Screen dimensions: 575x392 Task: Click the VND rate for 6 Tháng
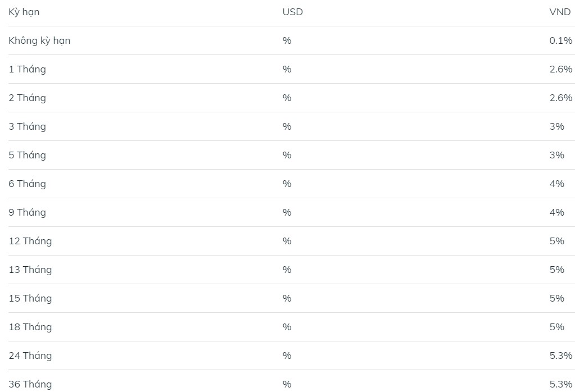pos(556,184)
